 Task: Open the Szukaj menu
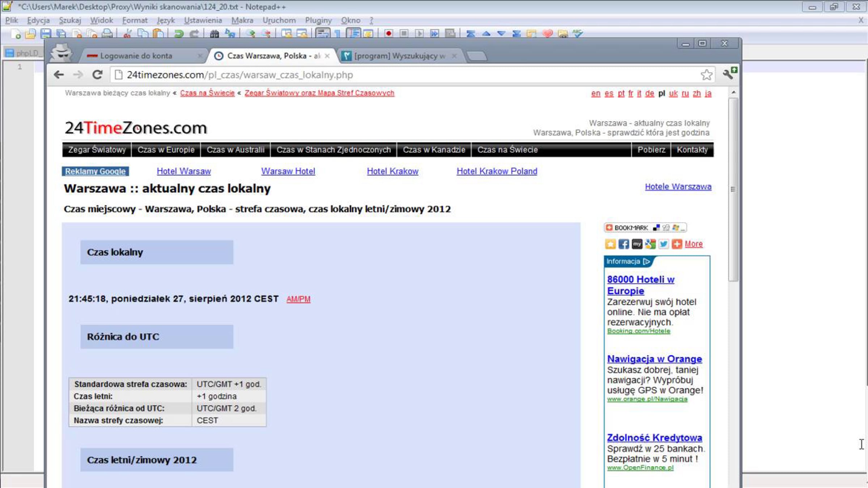[x=70, y=20]
